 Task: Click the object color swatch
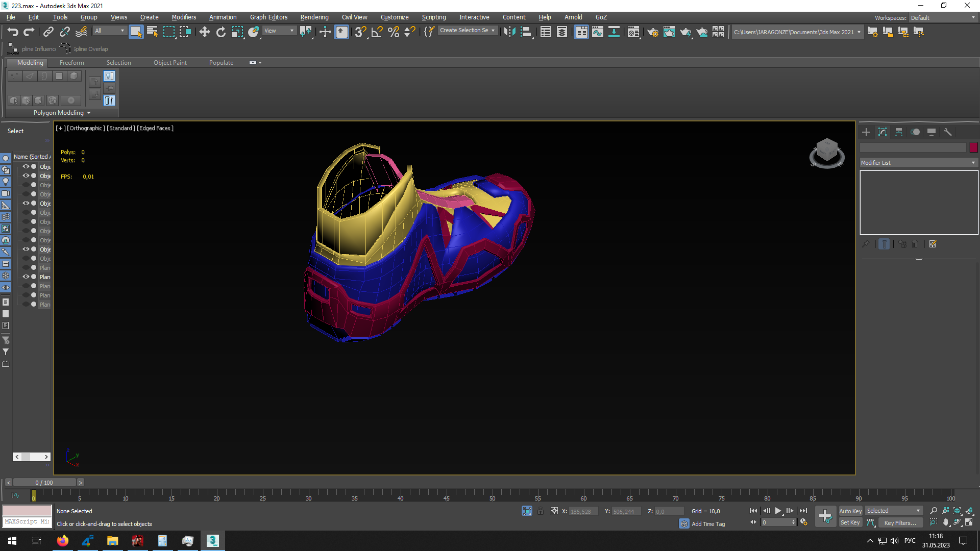point(973,147)
